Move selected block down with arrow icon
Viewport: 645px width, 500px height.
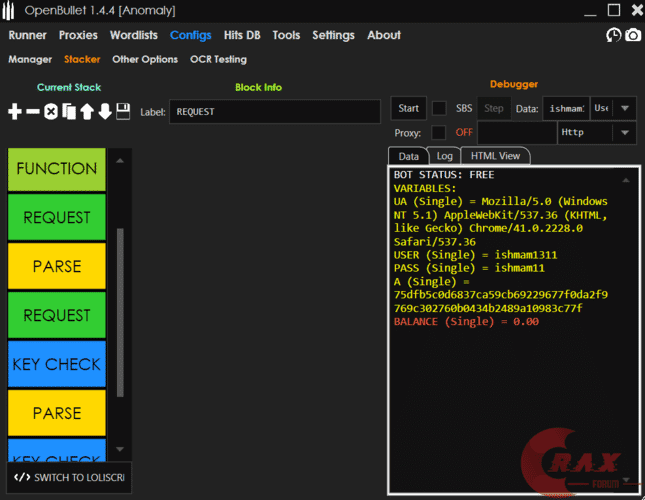point(104,112)
